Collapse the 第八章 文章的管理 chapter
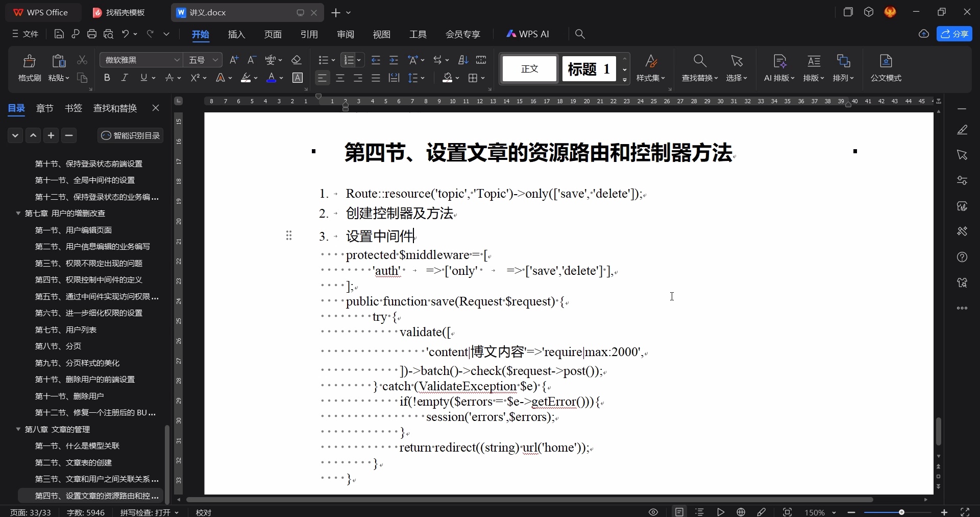Image resolution: width=980 pixels, height=517 pixels. click(18, 430)
